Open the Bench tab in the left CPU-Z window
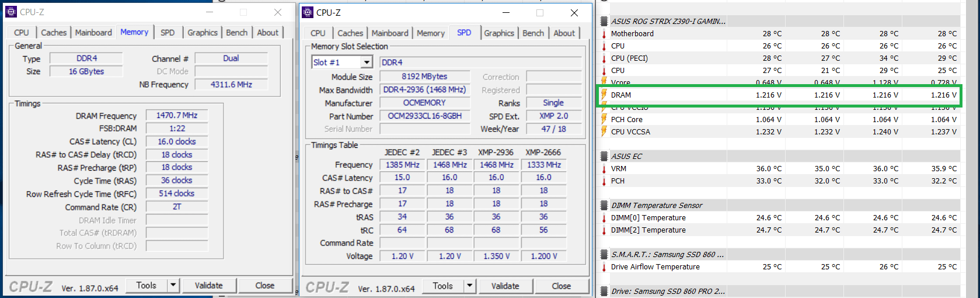This screenshot has height=298, width=980. point(237,33)
